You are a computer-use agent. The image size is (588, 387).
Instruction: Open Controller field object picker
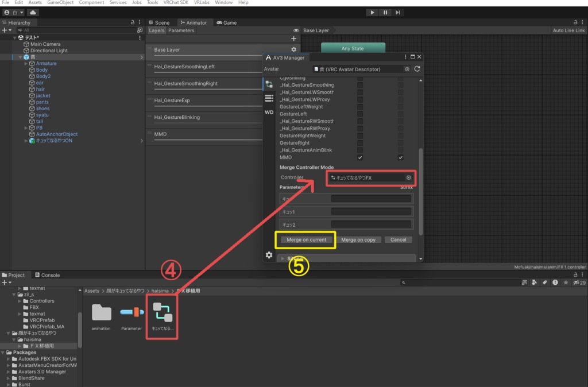pos(408,178)
